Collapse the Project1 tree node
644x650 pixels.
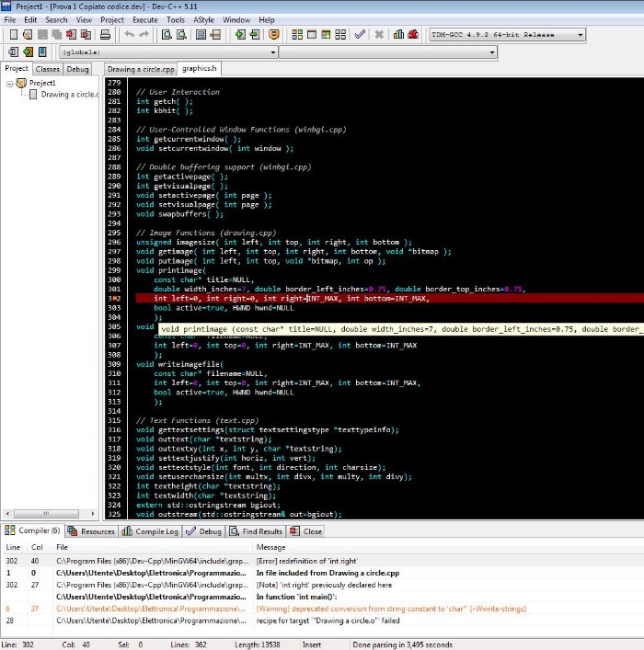point(9,84)
